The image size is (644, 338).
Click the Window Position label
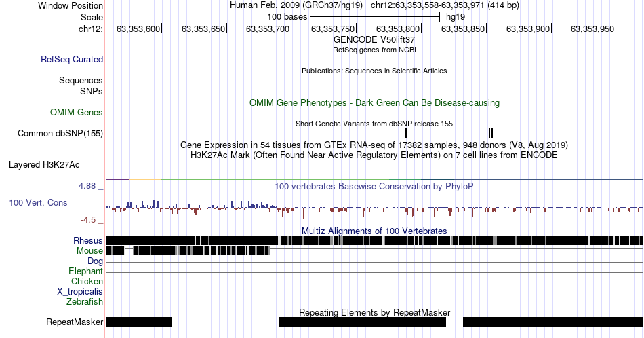point(71,5)
